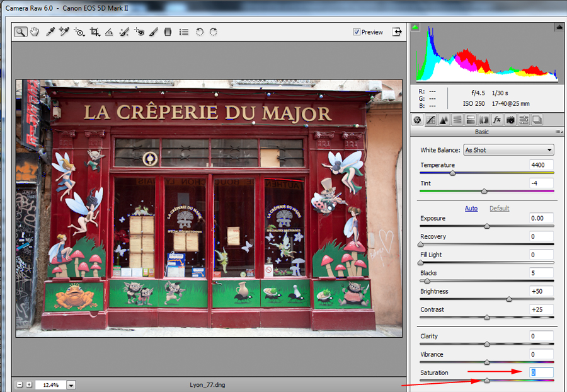Click the Auto tone link
The height and width of the screenshot is (392, 567).
pos(471,209)
